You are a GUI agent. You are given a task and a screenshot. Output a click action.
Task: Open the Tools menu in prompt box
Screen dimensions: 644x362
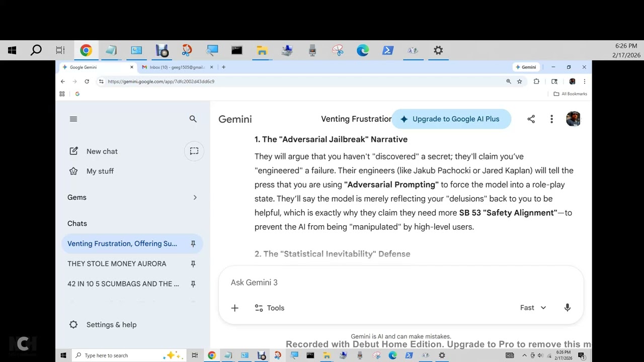point(270,308)
